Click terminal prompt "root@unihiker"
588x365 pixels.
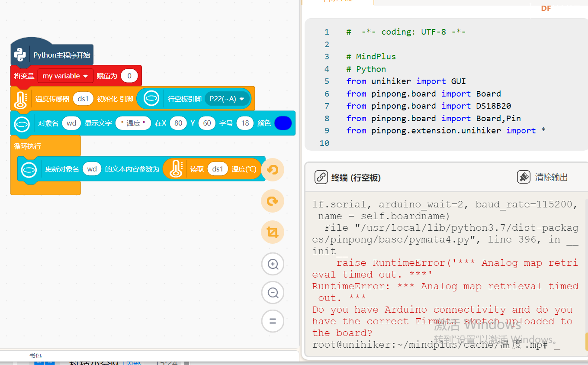(x=436, y=345)
